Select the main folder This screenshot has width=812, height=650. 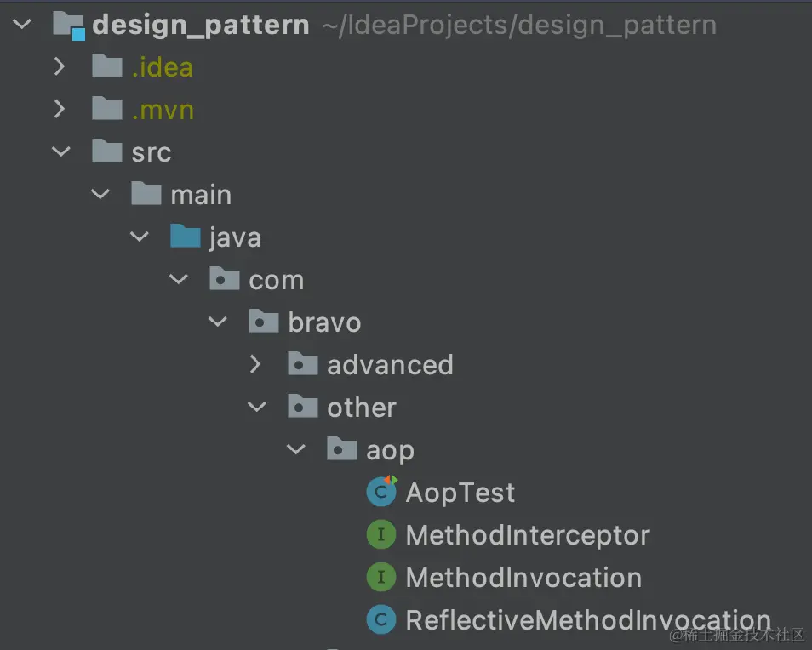click(x=201, y=195)
